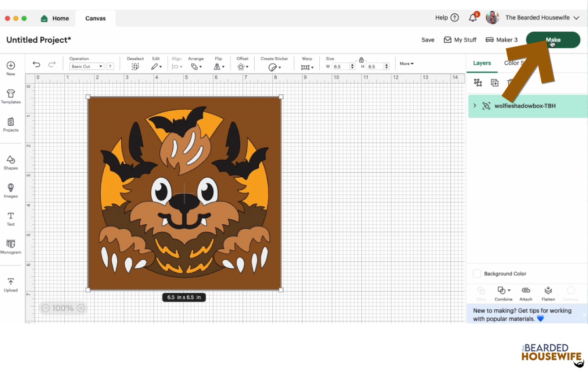The image size is (588, 374).
Task: Open the Templates panel
Action: coord(11,96)
